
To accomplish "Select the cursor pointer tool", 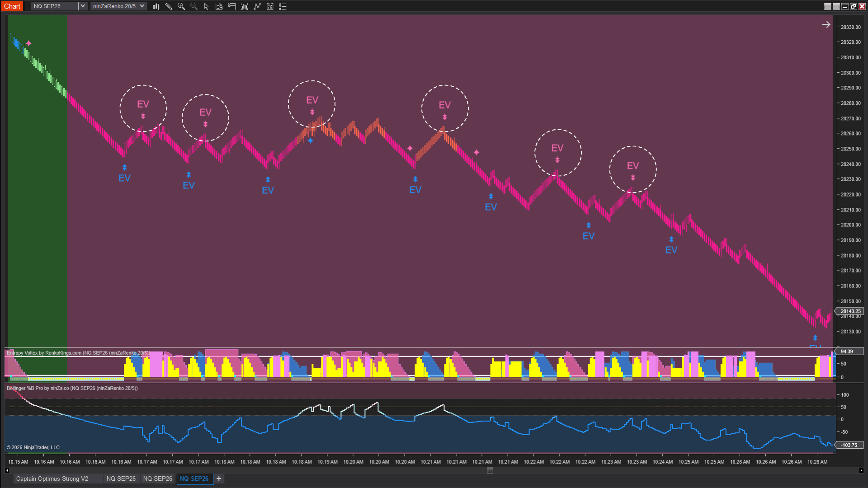I will pyautogui.click(x=207, y=6).
